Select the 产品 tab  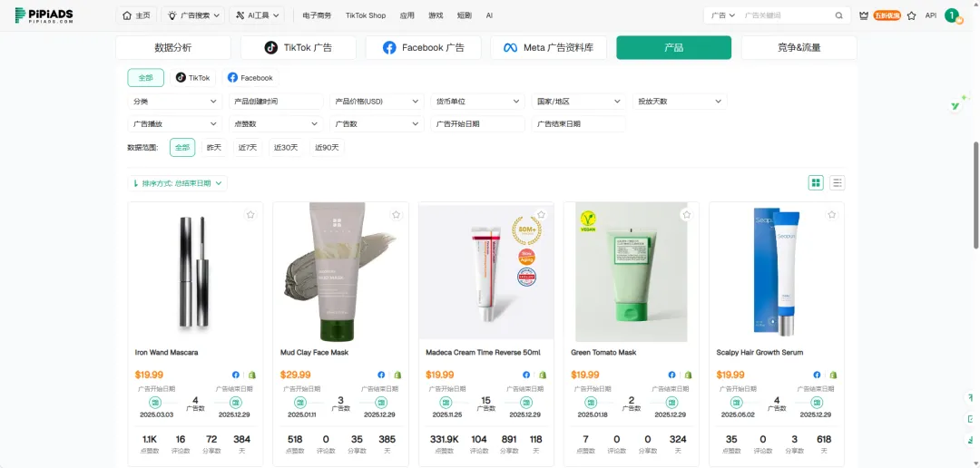(x=673, y=47)
